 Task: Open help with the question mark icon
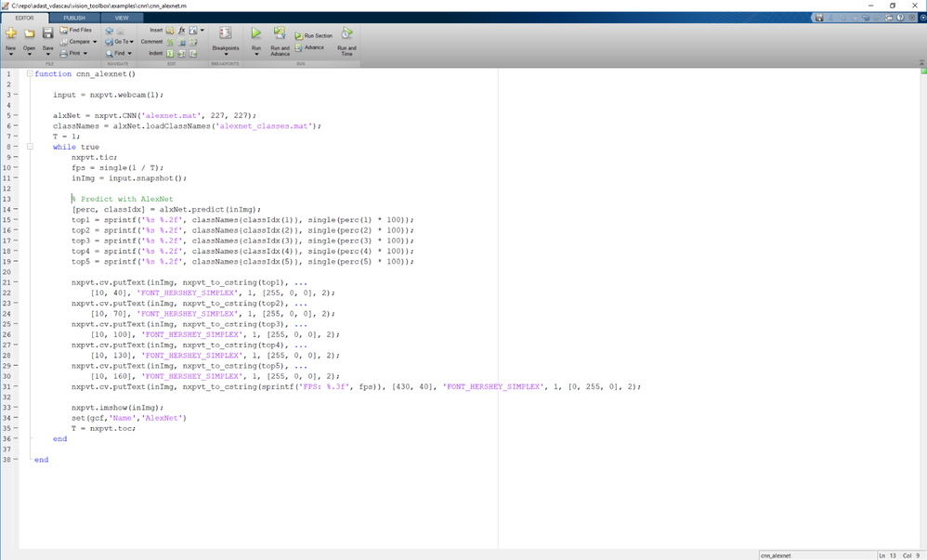point(900,18)
